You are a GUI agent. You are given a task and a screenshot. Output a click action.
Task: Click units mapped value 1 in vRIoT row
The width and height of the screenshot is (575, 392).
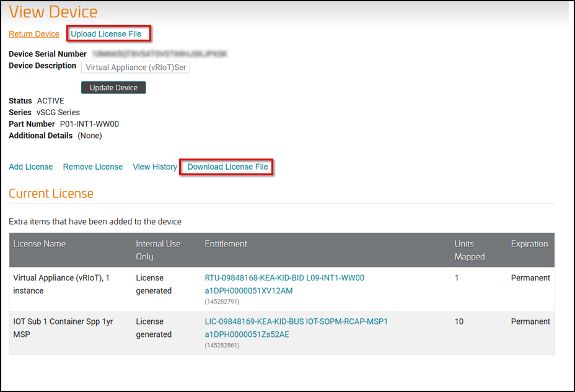pyautogui.click(x=457, y=277)
